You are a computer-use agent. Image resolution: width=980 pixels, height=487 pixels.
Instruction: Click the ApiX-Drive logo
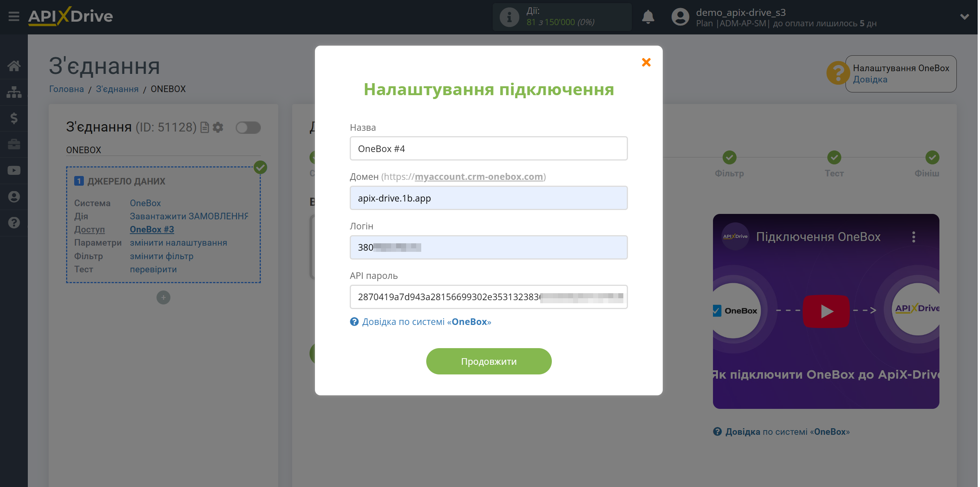(70, 16)
